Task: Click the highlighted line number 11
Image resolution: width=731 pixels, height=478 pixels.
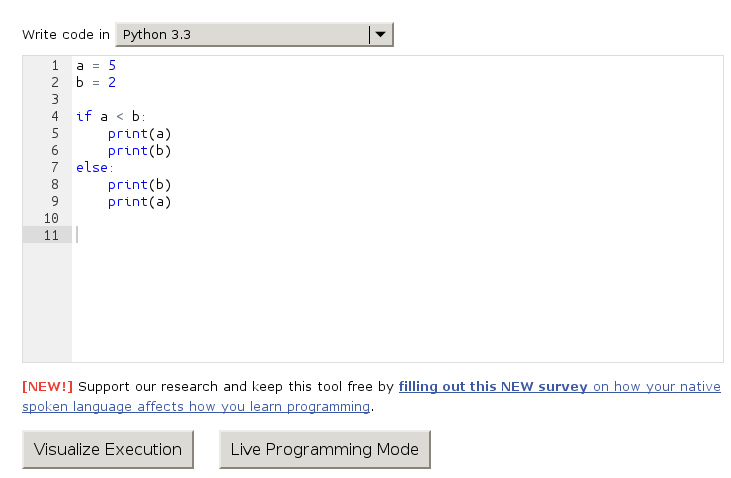Action: 51,236
